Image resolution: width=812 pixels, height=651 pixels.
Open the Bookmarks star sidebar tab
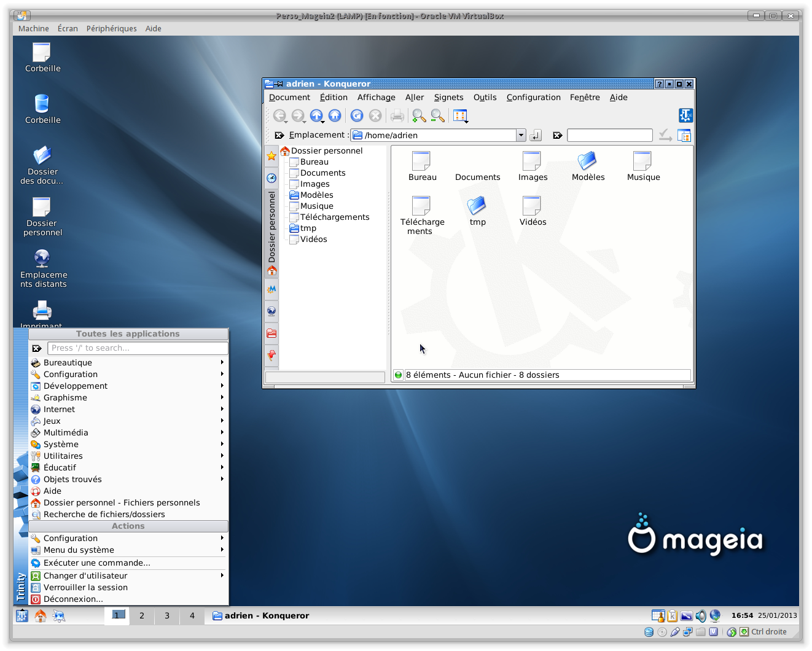(271, 156)
